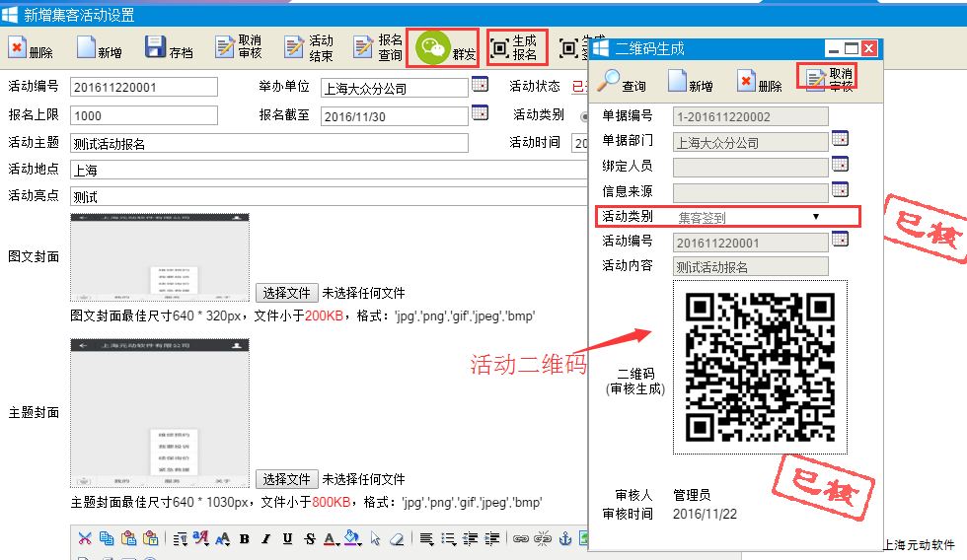Click 选择文件 for the 主题封面 image
This screenshot has height=560, width=967.
pyautogui.click(x=287, y=479)
